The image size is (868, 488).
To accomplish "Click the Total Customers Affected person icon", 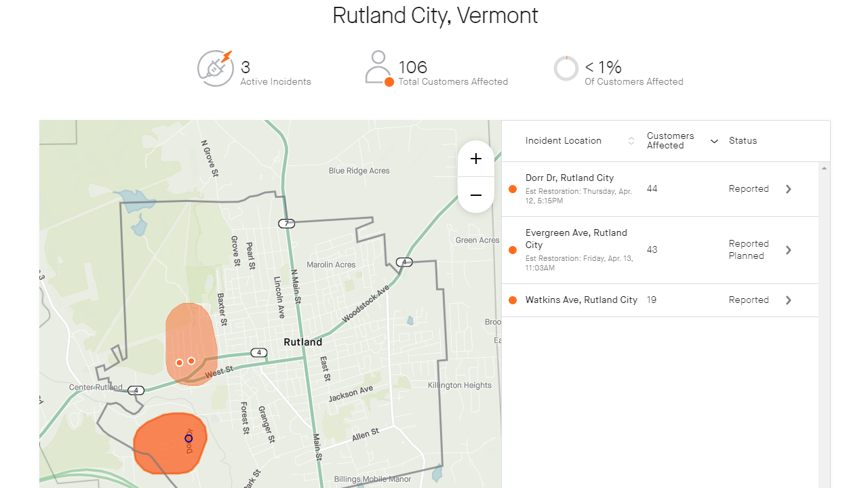I will (379, 68).
